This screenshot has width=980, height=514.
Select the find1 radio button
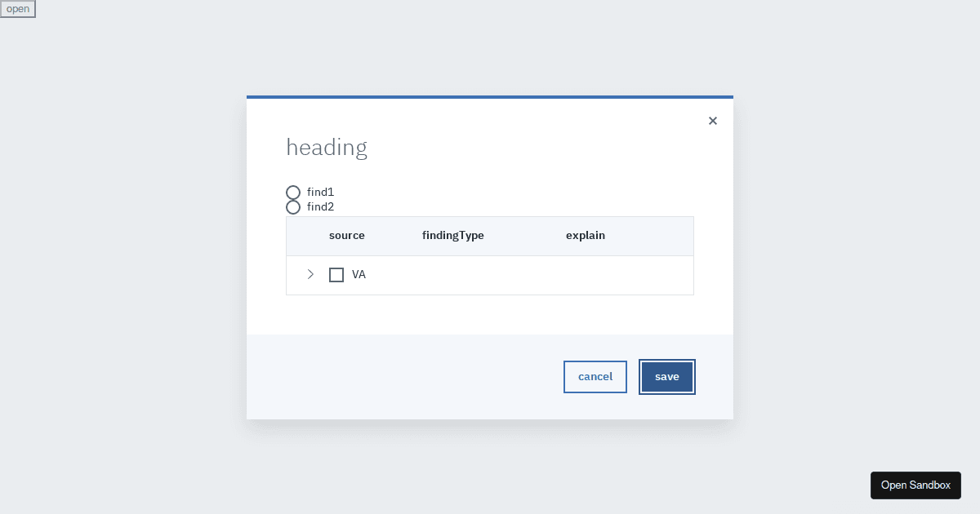point(293,192)
